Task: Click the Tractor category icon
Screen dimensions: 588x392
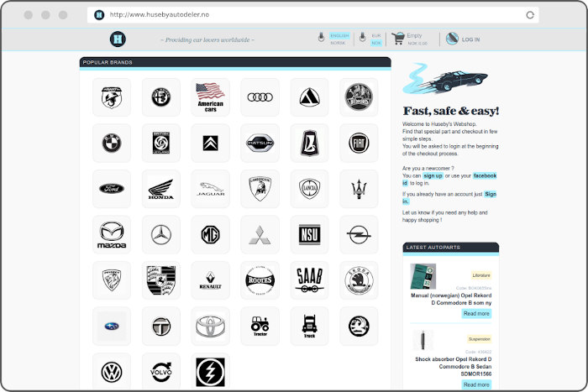Action: [x=260, y=326]
